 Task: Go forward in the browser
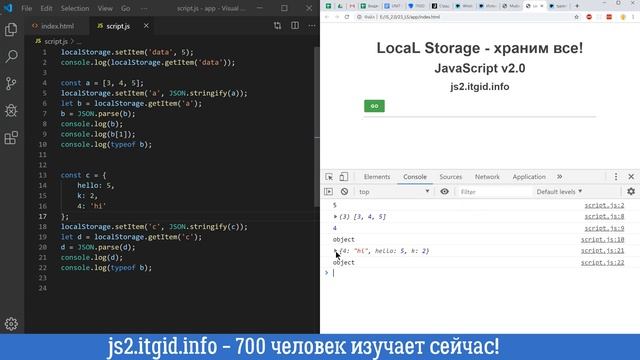[x=337, y=17]
